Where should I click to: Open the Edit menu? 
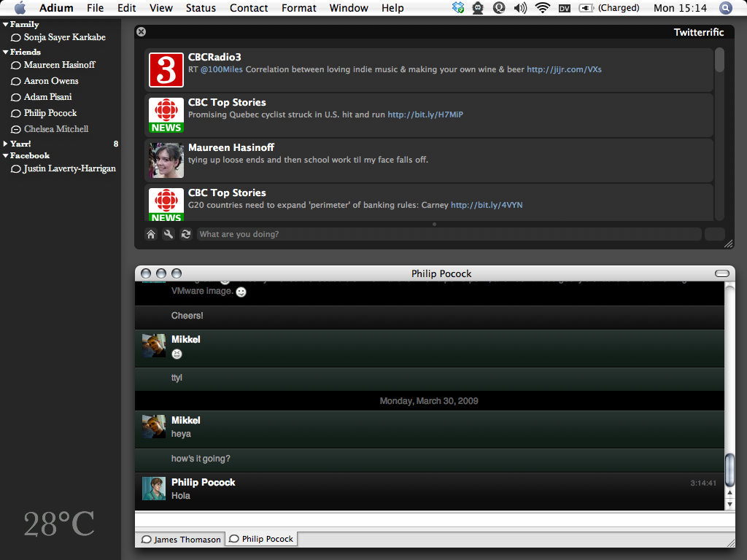coord(127,8)
